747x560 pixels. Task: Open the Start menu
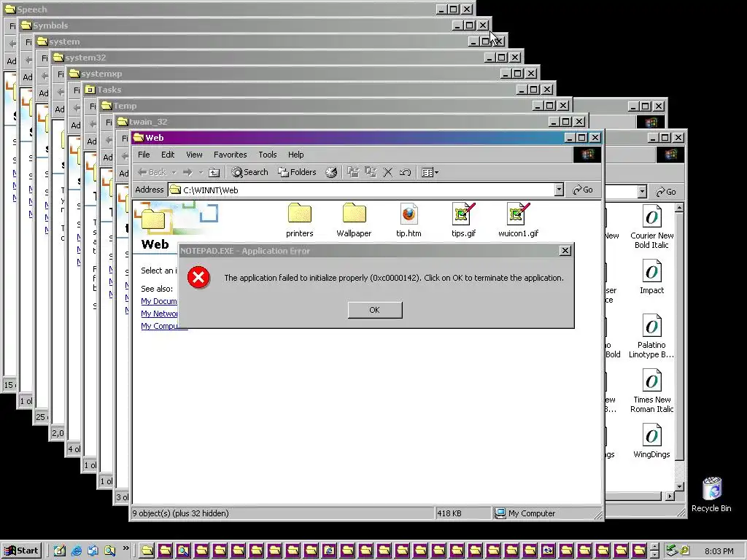click(21, 551)
